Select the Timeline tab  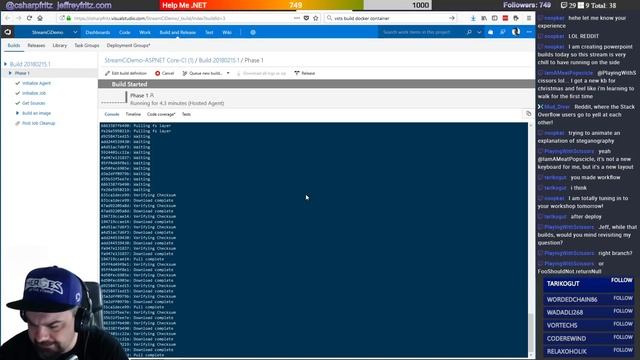pos(133,115)
